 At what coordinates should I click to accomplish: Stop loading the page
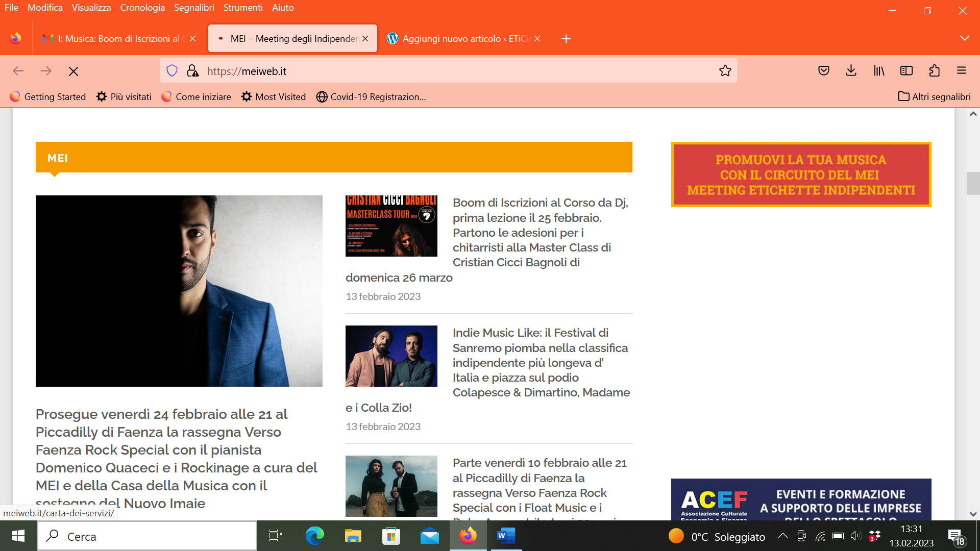click(x=73, y=71)
